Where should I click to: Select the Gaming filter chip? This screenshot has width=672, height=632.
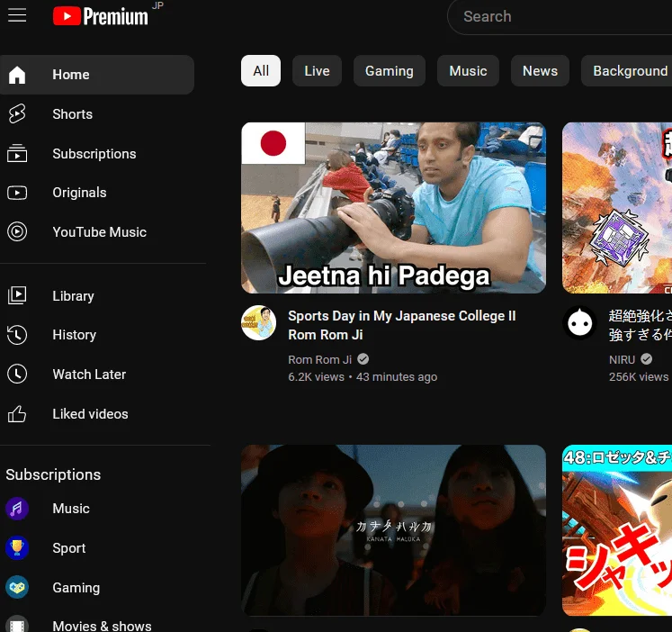pos(390,71)
